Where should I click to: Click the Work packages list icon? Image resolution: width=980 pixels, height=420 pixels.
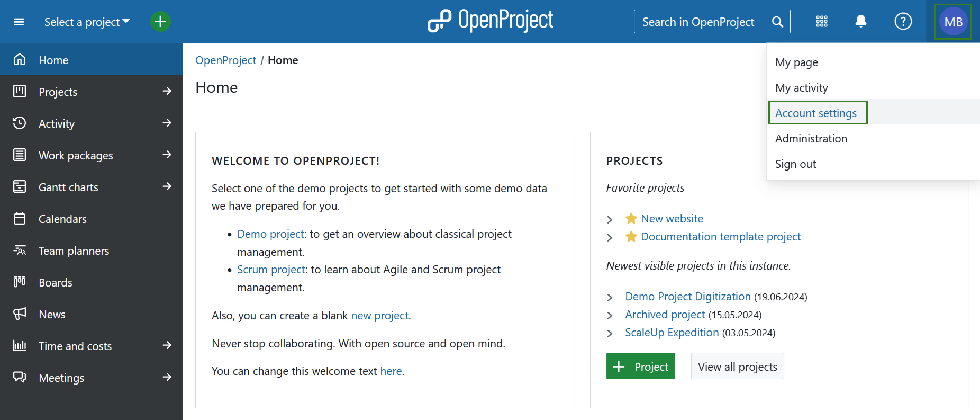point(20,155)
